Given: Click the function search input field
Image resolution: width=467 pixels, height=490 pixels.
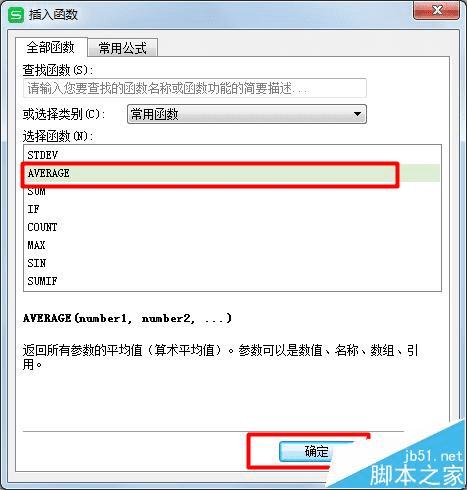Looking at the screenshot, I should click(195, 88).
